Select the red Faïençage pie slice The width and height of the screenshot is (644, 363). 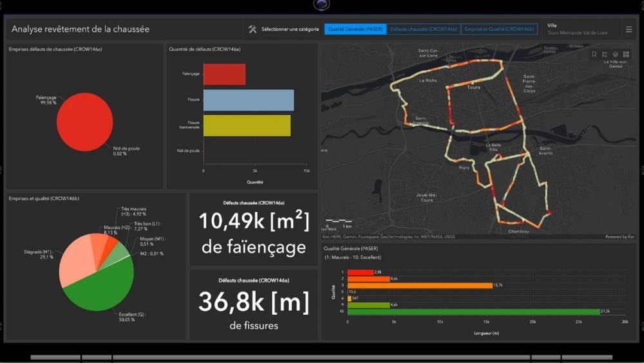tap(85, 122)
